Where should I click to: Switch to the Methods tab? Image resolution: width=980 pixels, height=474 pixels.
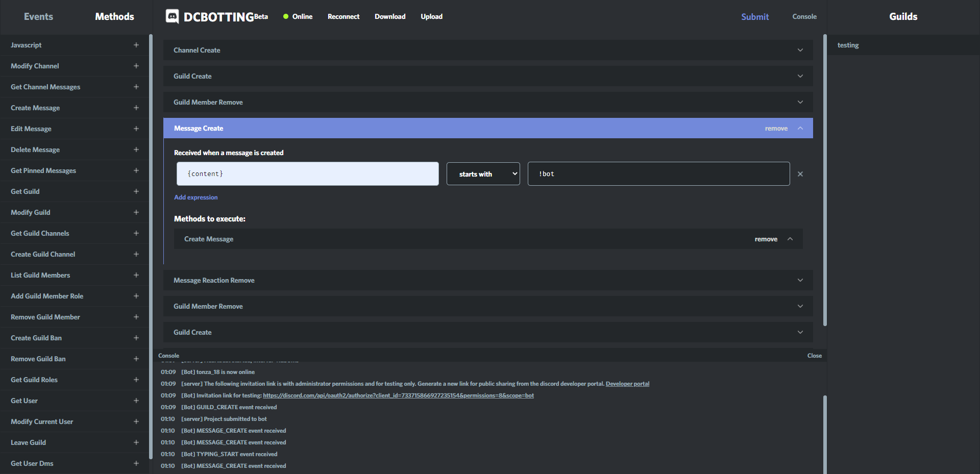tap(114, 16)
